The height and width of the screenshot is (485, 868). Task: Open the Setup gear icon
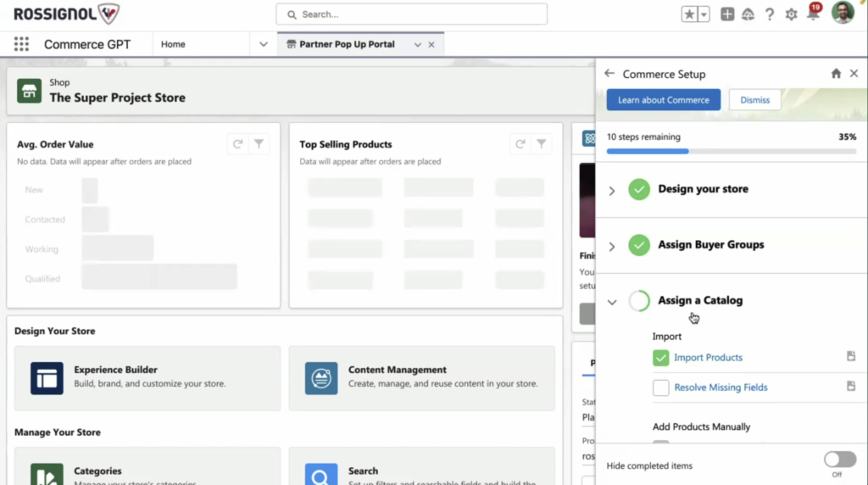[x=791, y=14]
